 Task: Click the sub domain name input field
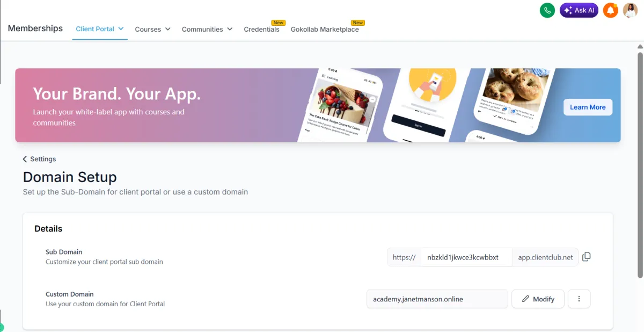click(x=466, y=257)
